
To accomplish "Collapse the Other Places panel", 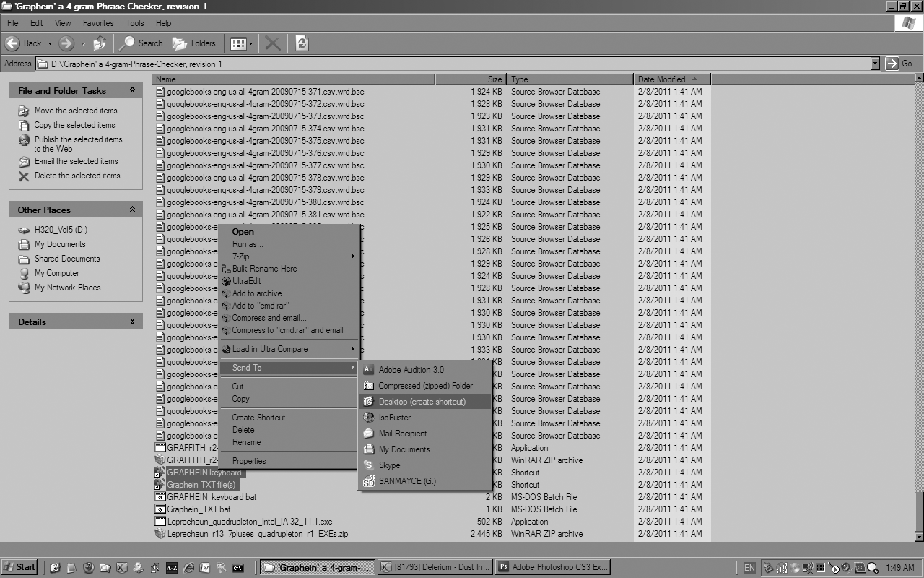I will tap(132, 210).
